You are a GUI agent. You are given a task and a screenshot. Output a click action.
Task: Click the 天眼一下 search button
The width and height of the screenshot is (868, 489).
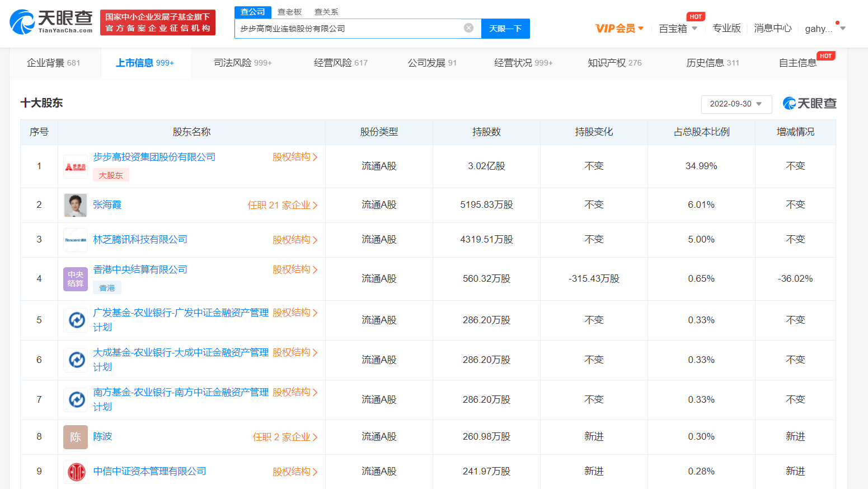point(505,29)
